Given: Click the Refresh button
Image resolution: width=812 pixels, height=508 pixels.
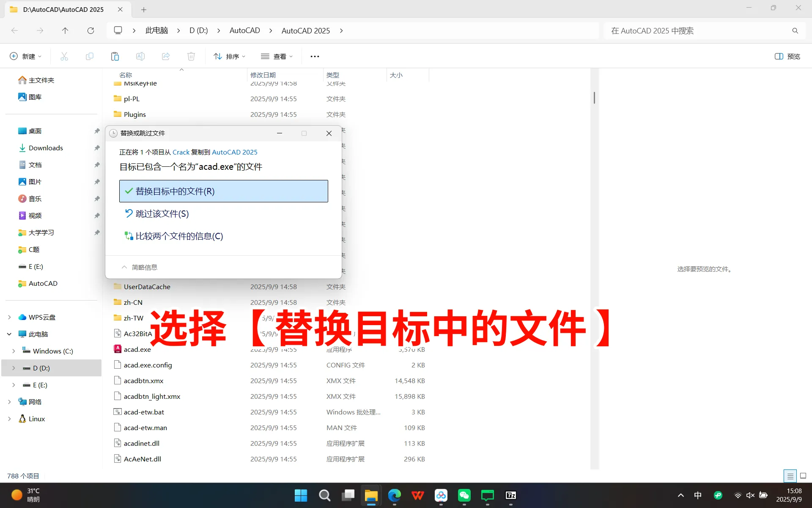Looking at the screenshot, I should 91,30.
